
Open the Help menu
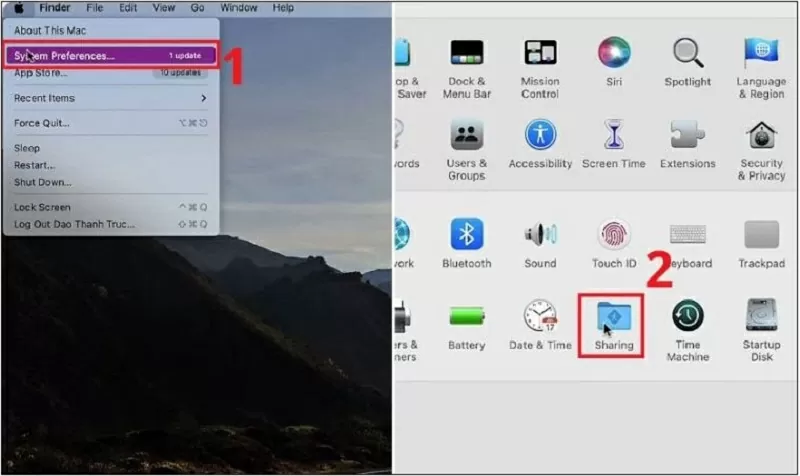click(283, 8)
